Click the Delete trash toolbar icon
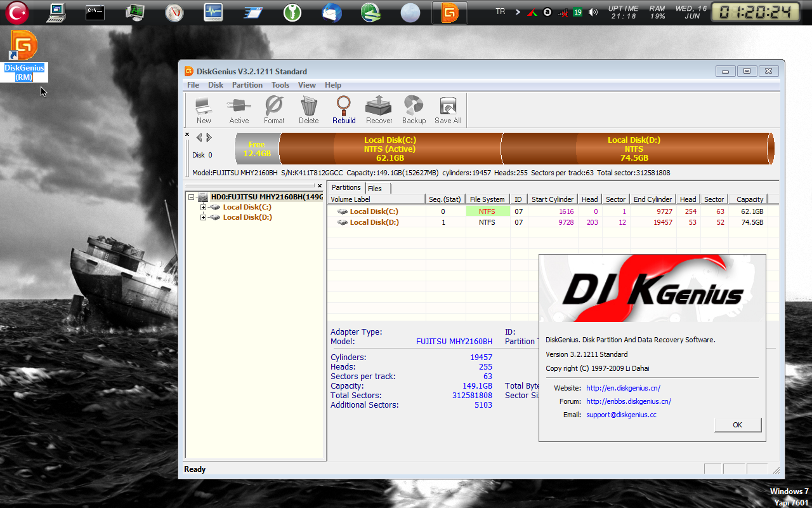This screenshot has width=812, height=508. 309,110
